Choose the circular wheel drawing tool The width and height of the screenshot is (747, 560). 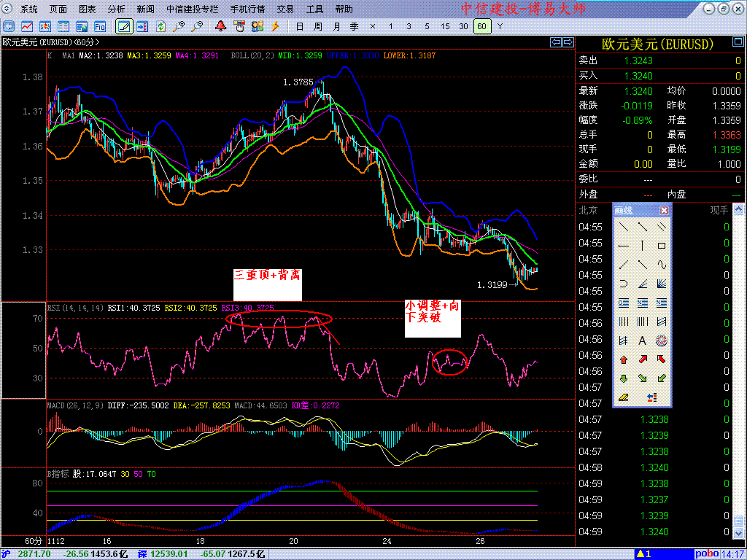pyautogui.click(x=661, y=341)
